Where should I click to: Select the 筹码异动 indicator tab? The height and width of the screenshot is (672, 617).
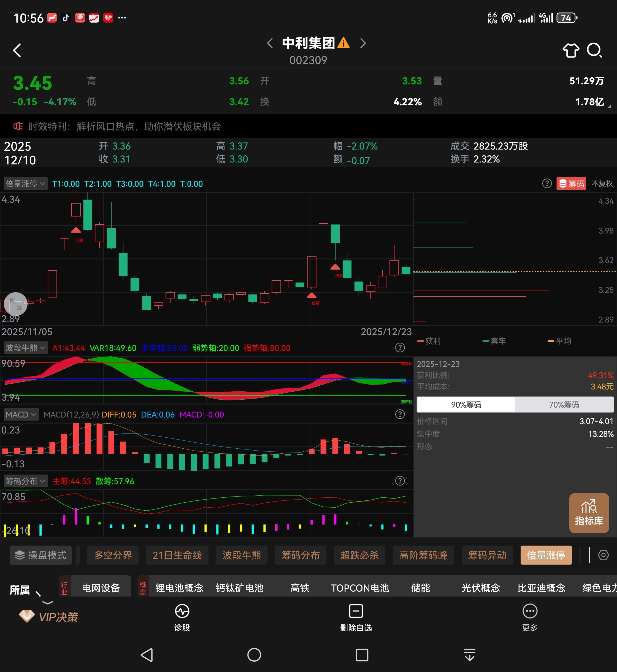point(487,555)
